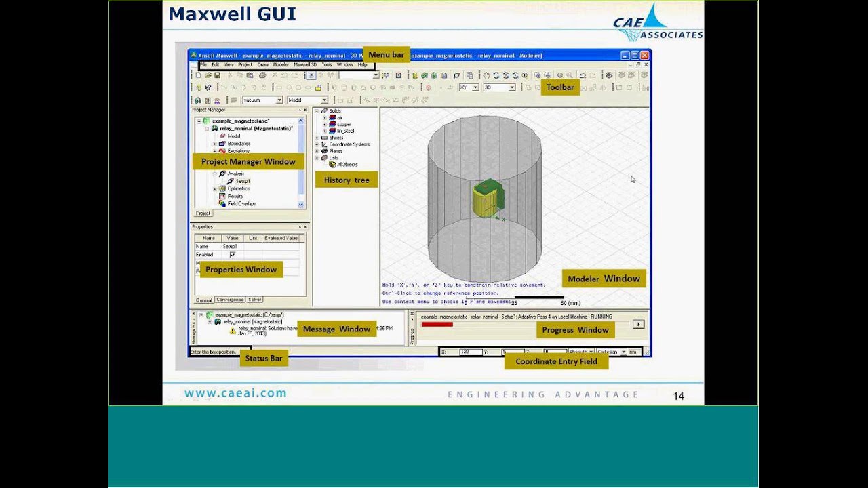Select the Draw box solid tool
This screenshot has height=488, width=868.
(x=334, y=87)
